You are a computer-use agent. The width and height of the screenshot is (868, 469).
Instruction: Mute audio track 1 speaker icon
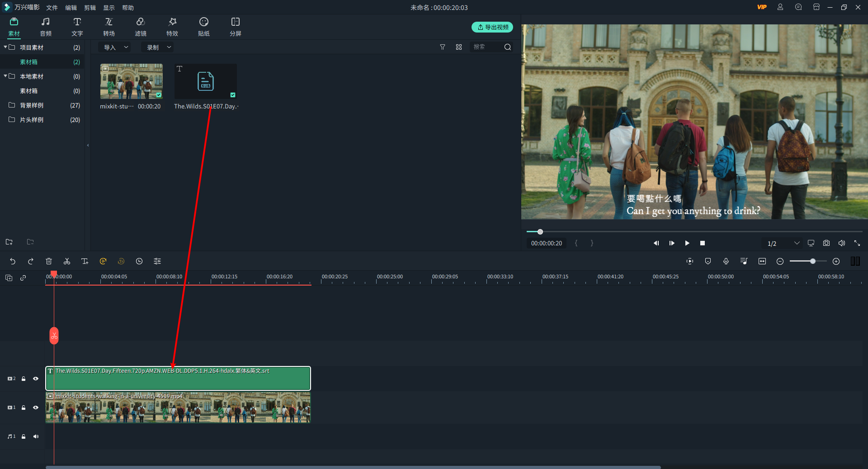tap(36, 436)
